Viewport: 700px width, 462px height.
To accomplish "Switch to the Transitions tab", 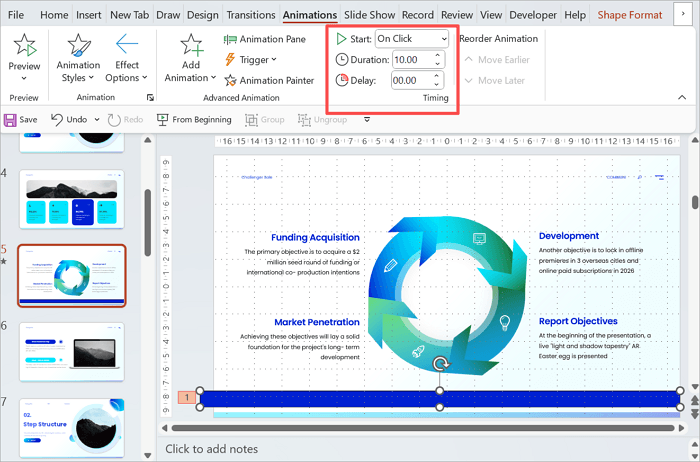I will [x=250, y=15].
